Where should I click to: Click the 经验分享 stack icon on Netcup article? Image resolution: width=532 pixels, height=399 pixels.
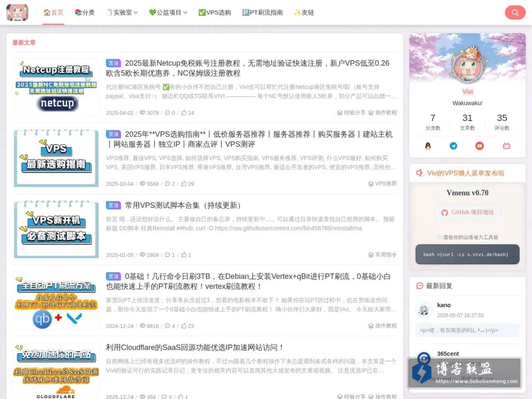click(x=340, y=113)
